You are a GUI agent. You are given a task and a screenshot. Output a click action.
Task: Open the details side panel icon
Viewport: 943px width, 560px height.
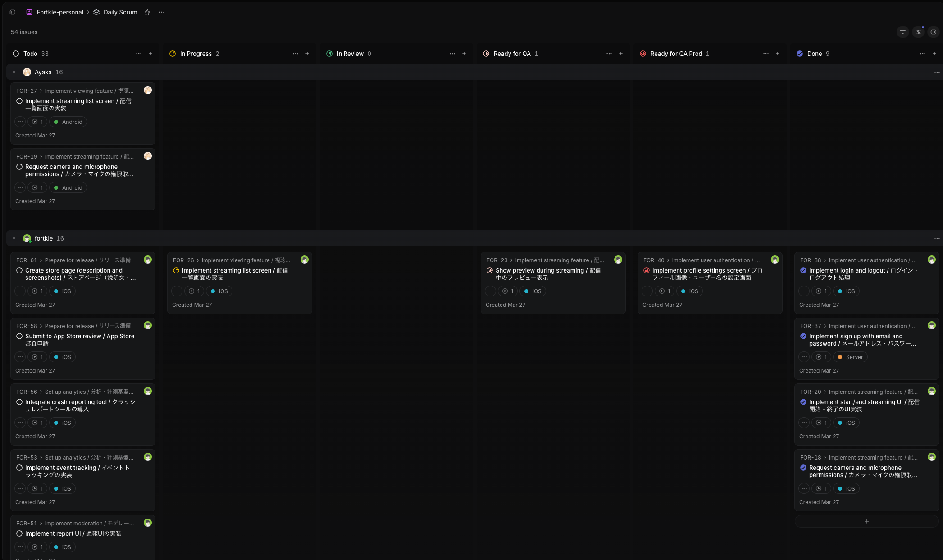tap(933, 32)
